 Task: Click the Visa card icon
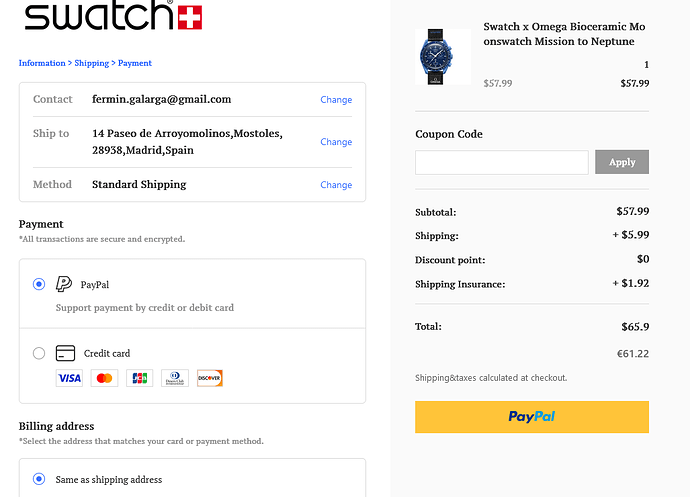click(x=69, y=378)
